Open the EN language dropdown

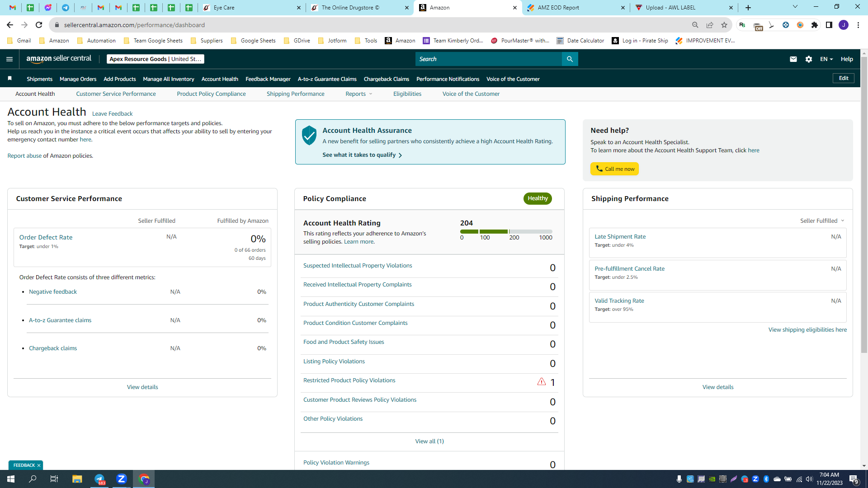(x=826, y=59)
